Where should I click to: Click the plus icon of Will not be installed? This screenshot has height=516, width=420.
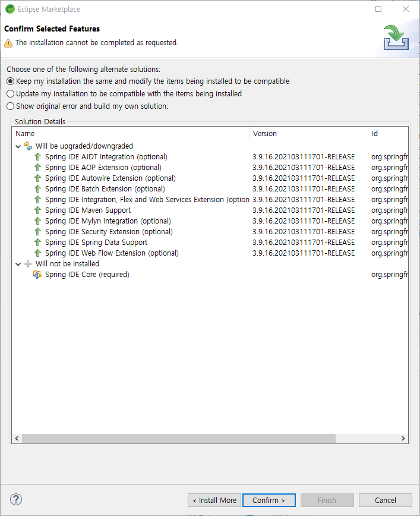point(28,264)
